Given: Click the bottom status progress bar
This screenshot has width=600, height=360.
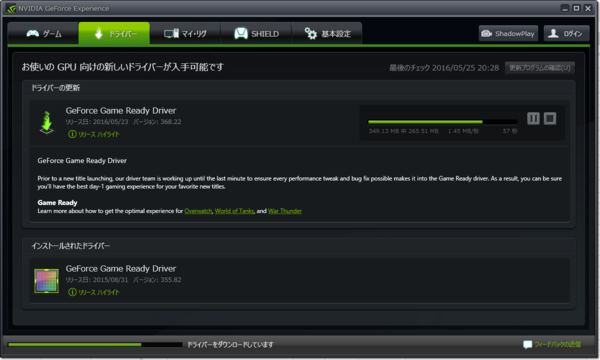Looking at the screenshot, I should point(95,345).
